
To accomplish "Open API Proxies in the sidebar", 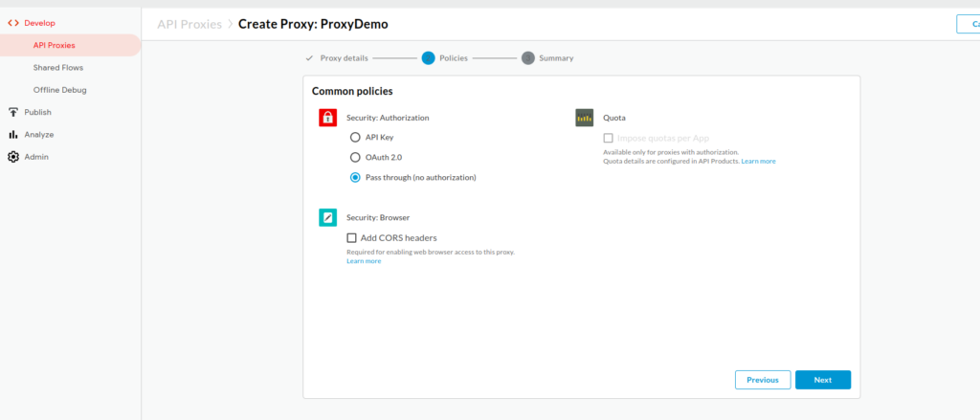I will (54, 45).
